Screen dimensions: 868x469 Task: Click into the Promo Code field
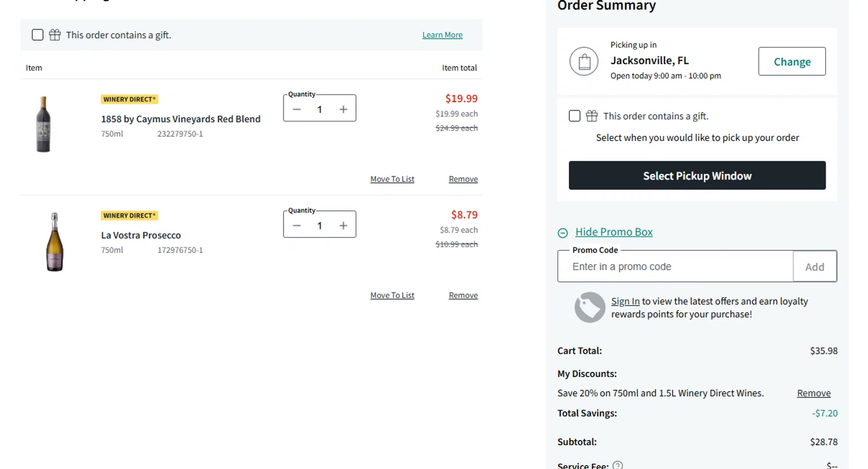675,267
